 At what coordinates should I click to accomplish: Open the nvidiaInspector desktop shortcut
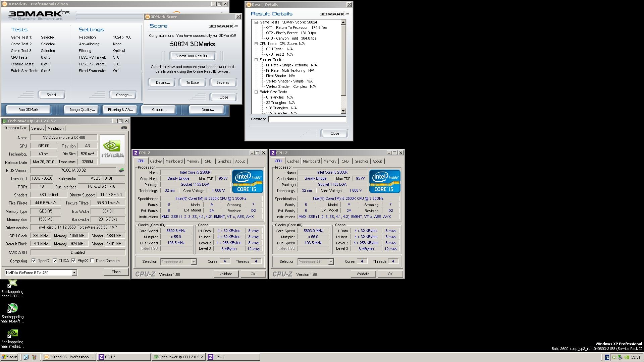click(12, 333)
